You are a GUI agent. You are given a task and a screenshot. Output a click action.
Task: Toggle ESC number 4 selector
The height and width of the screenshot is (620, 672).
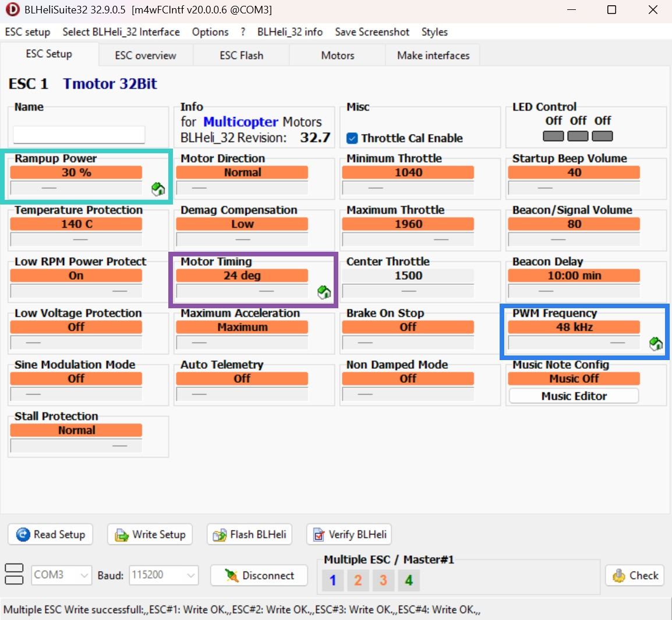coord(409,580)
